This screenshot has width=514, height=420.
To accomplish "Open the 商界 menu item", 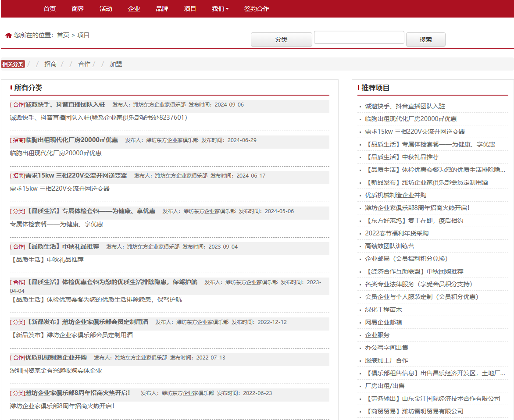I will pyautogui.click(x=78, y=9).
